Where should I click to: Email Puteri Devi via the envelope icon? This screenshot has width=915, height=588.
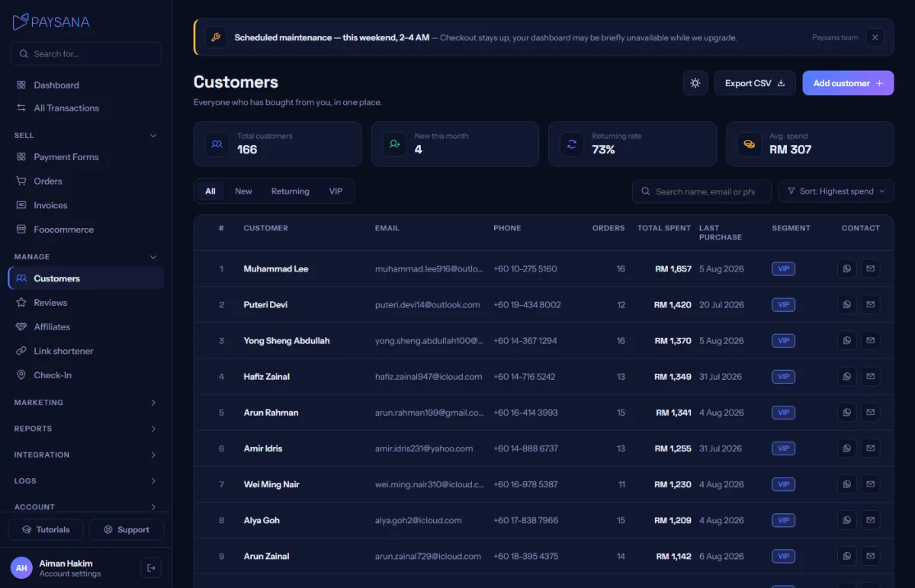870,304
